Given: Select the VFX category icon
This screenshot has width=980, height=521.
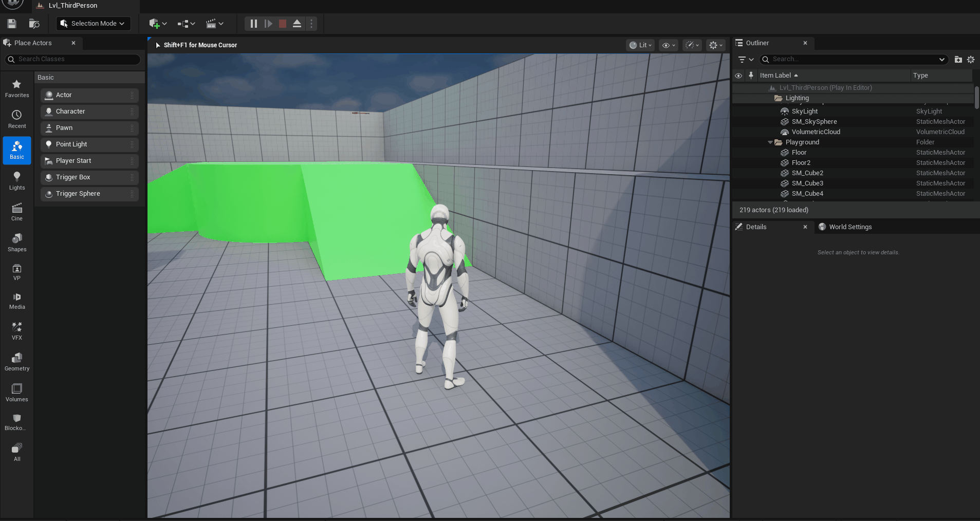Looking at the screenshot, I should (x=17, y=331).
